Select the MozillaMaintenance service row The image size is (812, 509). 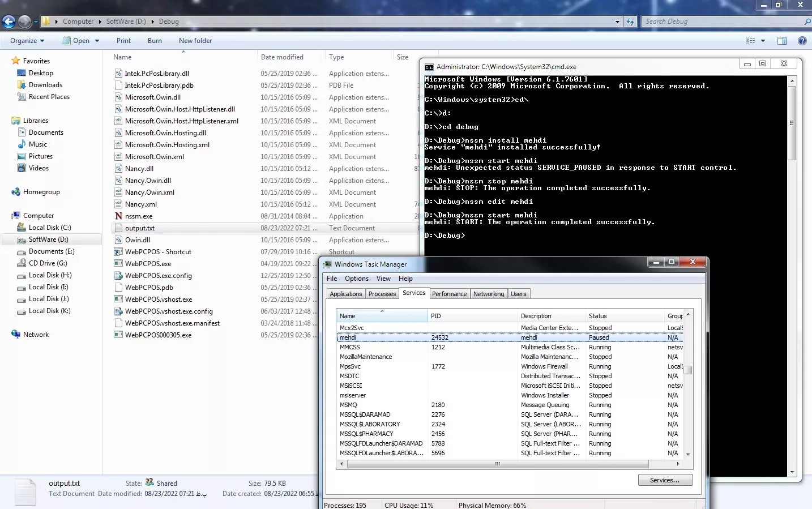[510, 357]
